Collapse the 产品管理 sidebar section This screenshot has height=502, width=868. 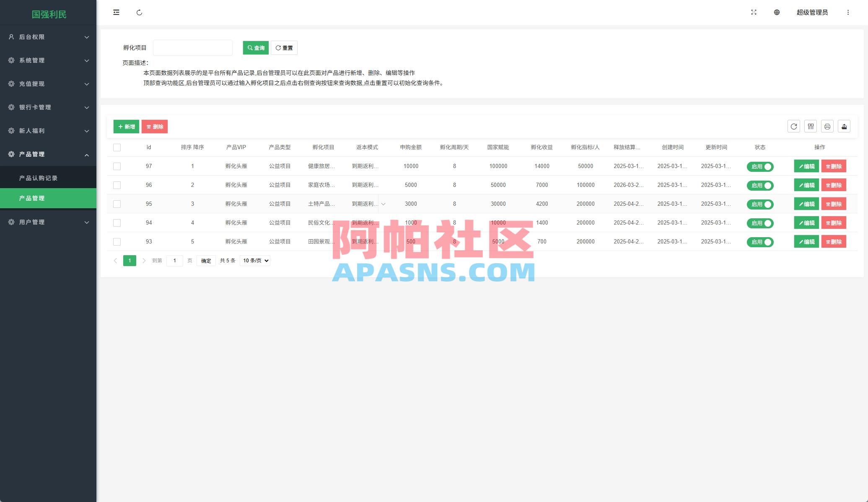point(48,154)
